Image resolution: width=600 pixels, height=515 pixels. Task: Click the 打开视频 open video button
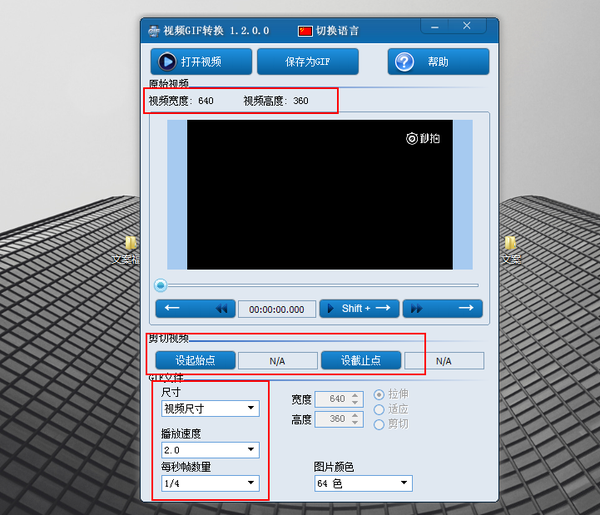[x=201, y=62]
